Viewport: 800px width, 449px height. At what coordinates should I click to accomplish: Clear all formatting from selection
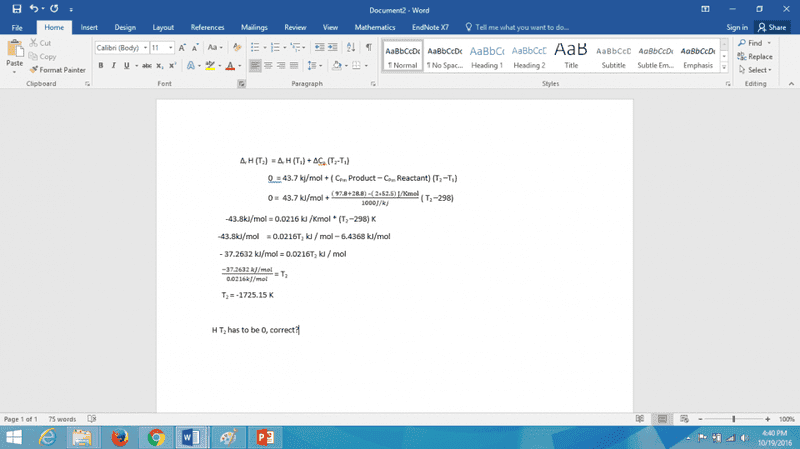point(236,47)
